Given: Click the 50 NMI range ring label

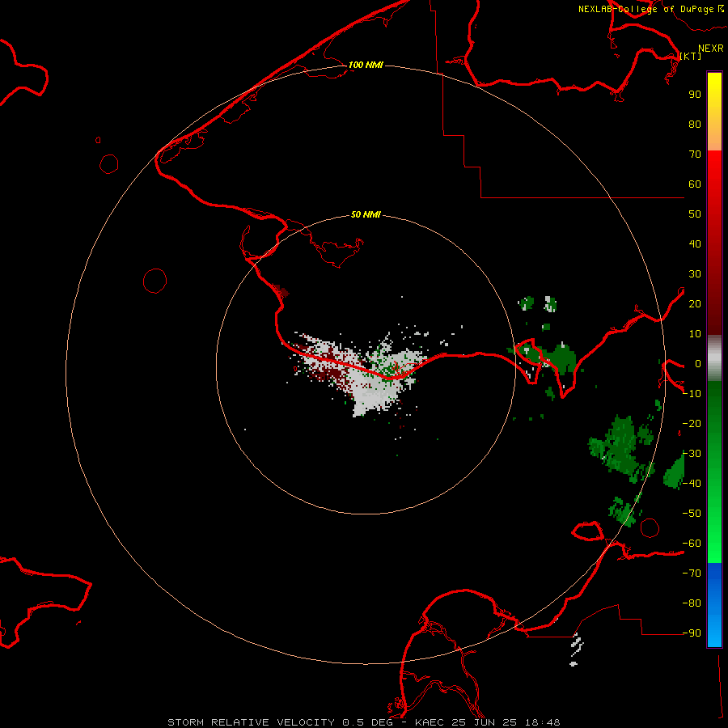Looking at the screenshot, I should click(x=366, y=214).
